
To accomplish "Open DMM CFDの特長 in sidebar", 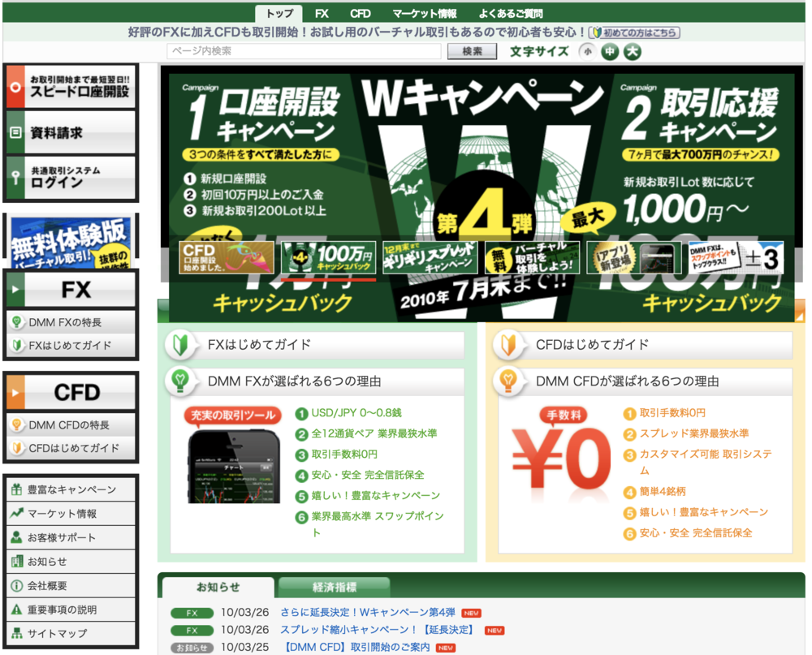I will click(x=71, y=425).
